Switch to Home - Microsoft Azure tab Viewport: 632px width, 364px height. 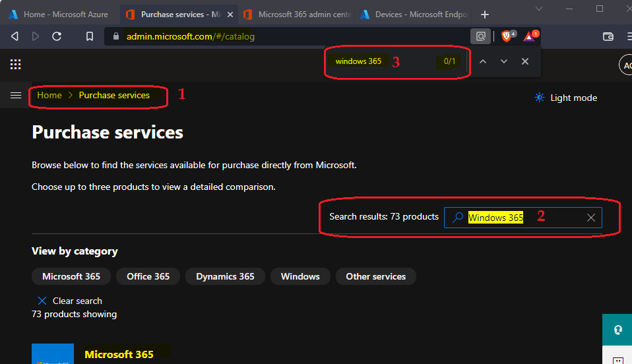click(x=59, y=15)
